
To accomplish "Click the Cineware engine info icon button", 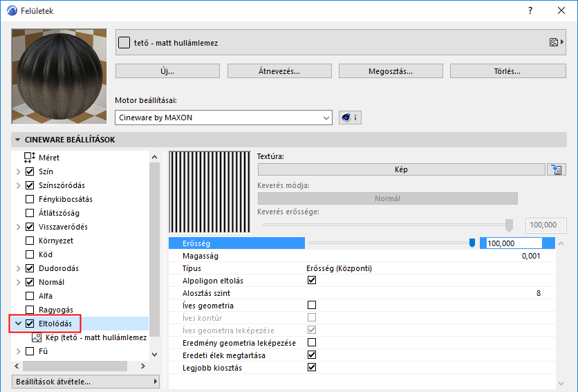I will pyautogui.click(x=350, y=118).
